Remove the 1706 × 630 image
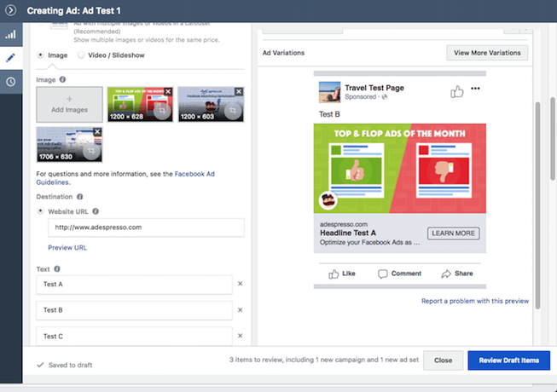This screenshot has height=392, width=557. pos(97,131)
